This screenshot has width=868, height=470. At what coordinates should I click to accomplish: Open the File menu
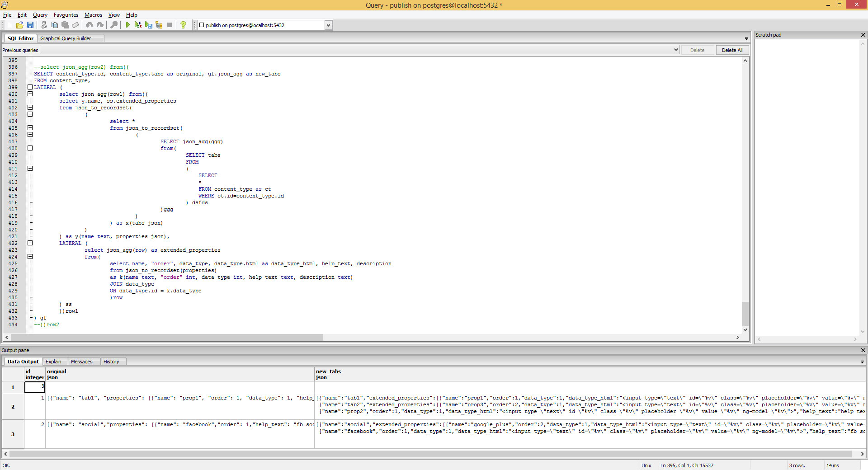(x=7, y=15)
